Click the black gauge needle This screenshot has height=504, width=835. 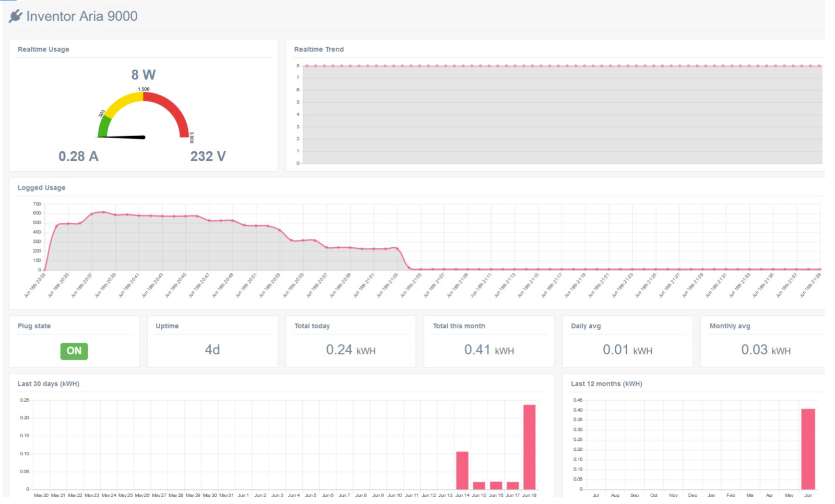coord(122,137)
